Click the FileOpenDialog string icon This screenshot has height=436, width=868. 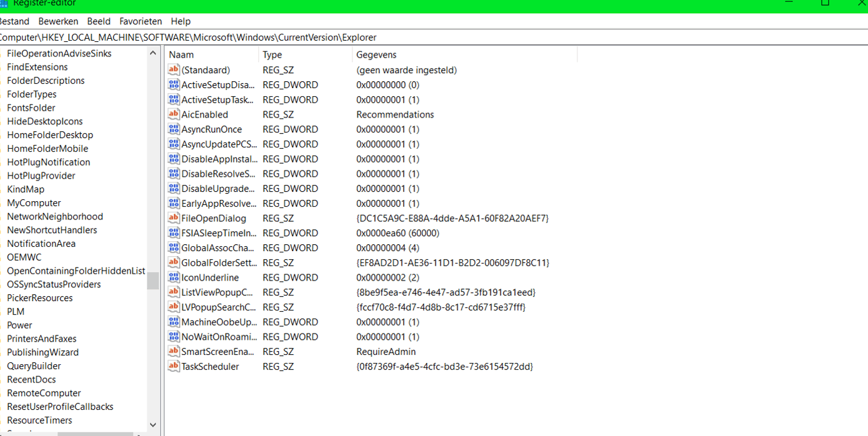click(x=174, y=218)
